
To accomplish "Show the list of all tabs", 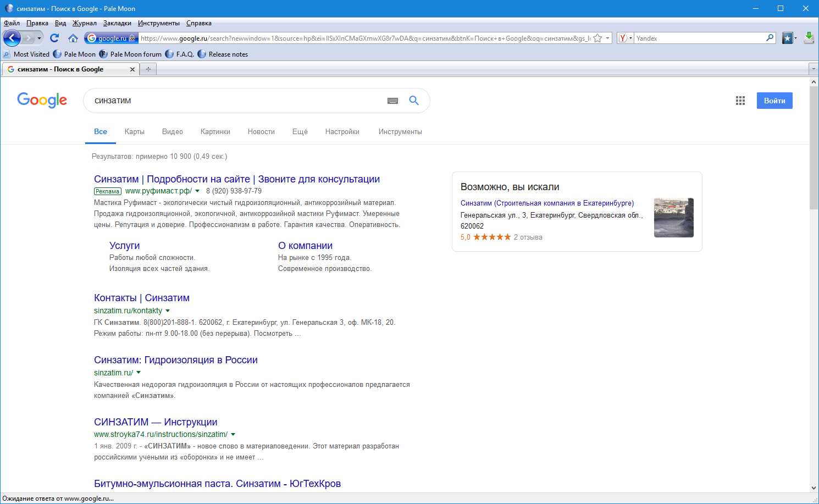I will tap(814, 69).
